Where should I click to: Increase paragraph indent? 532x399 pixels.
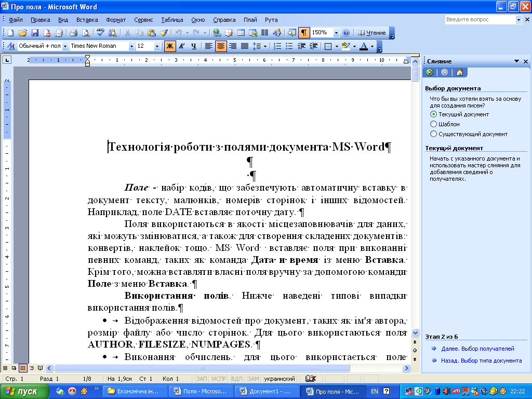(x=313, y=46)
